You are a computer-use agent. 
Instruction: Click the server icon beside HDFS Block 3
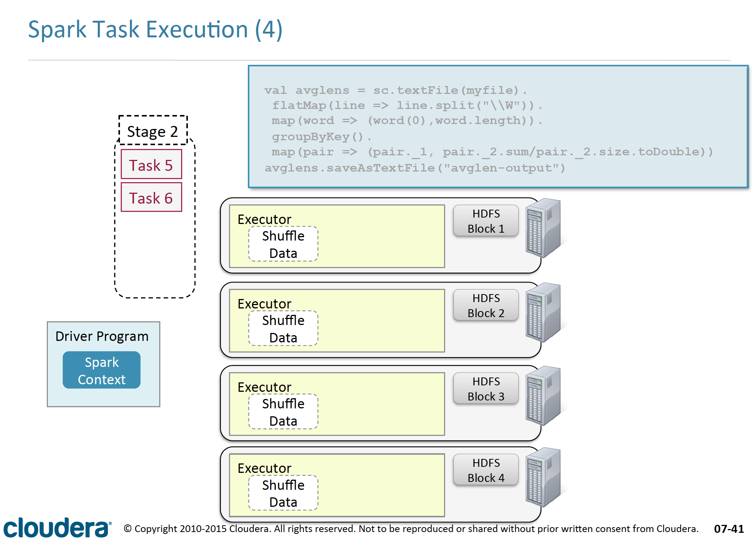point(542,396)
